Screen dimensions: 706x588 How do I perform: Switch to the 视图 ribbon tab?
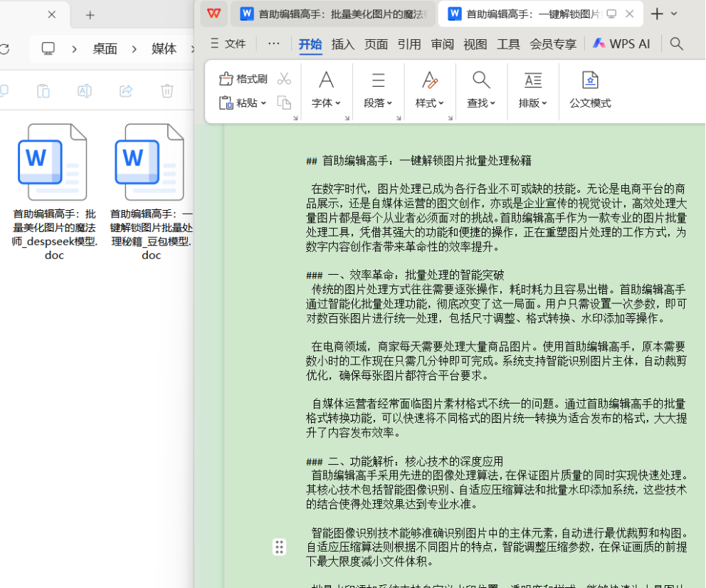pyautogui.click(x=475, y=44)
